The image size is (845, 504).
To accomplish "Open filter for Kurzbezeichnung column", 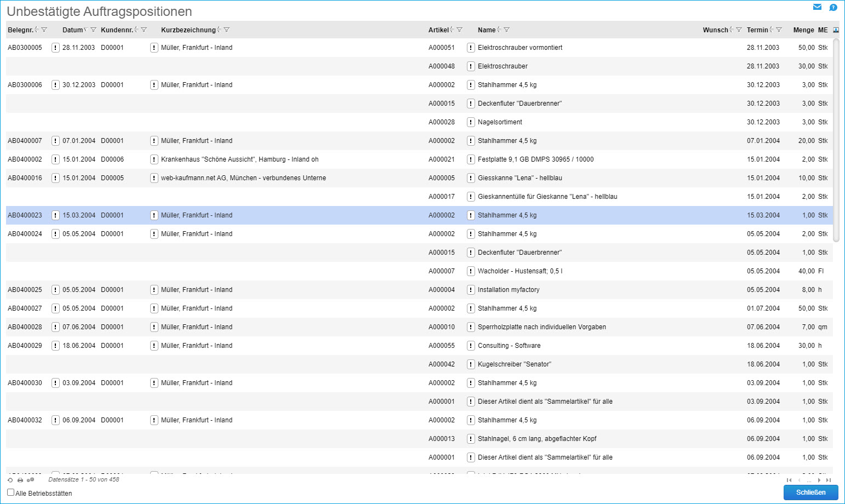I will [x=227, y=30].
